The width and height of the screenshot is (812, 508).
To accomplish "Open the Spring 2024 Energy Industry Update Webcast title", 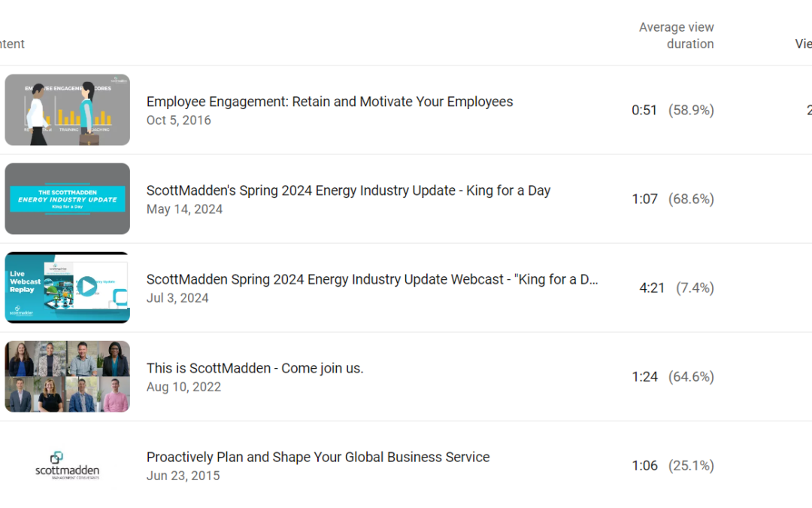I will (x=372, y=279).
